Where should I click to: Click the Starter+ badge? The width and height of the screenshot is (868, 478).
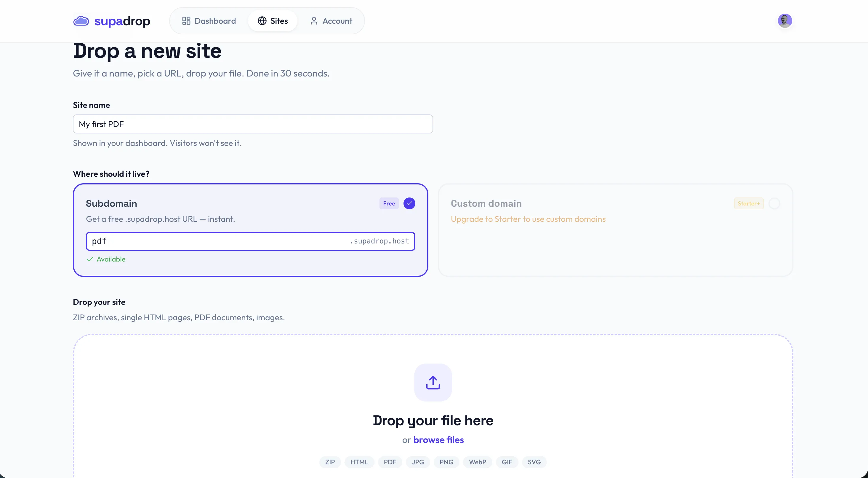[749, 203]
